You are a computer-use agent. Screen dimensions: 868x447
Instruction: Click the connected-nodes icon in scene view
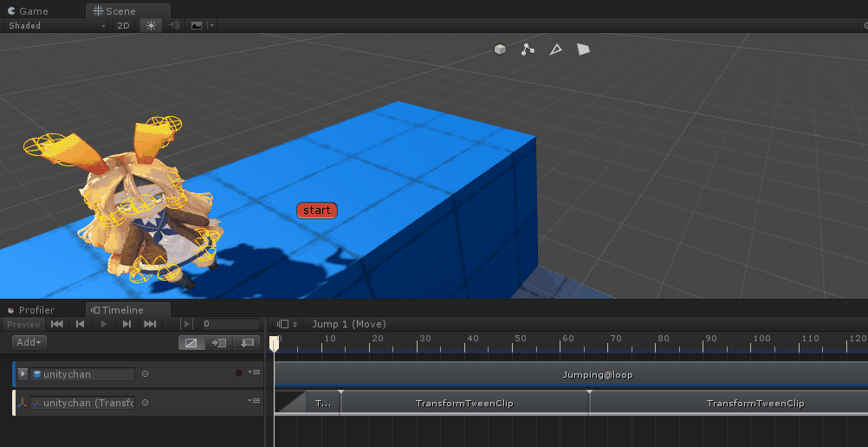(x=528, y=49)
